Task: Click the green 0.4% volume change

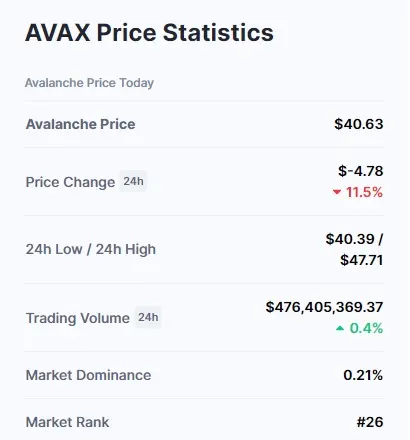Action: click(366, 328)
